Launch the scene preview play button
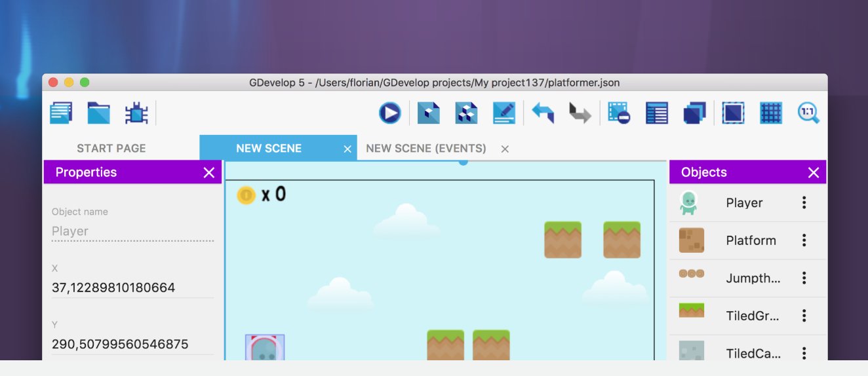This screenshot has height=376, width=868. [x=389, y=113]
